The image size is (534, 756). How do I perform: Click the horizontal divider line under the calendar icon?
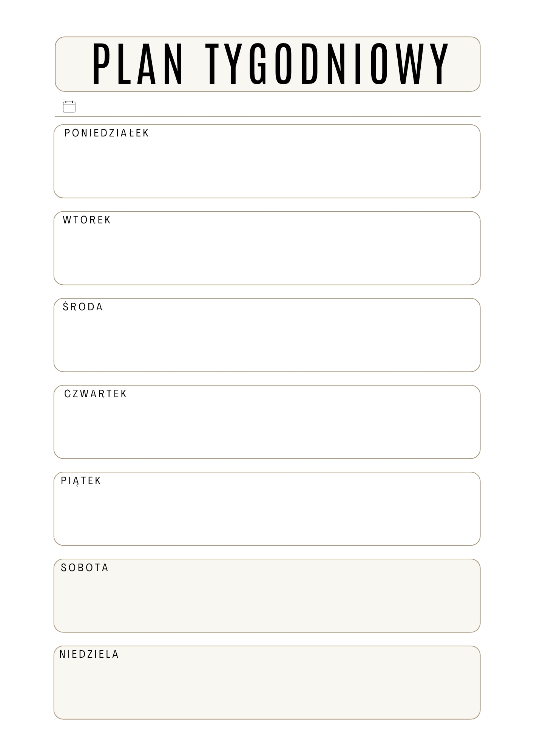click(x=267, y=116)
